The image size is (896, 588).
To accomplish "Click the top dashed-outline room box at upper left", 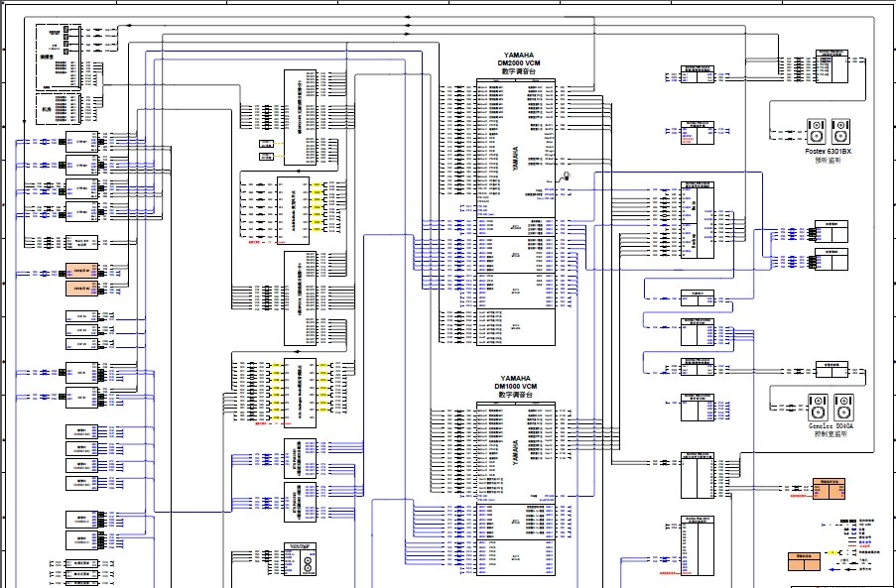I will pos(59,58).
